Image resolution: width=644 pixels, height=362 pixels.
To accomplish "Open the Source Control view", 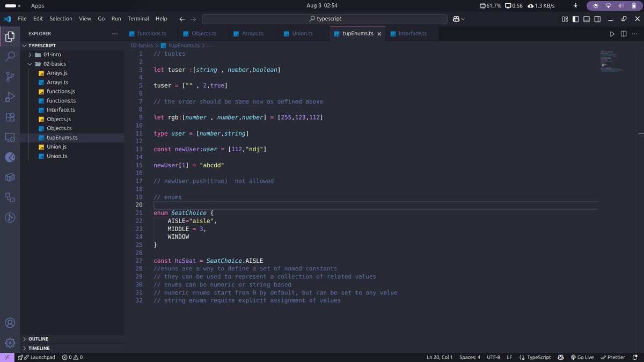I will point(10,77).
